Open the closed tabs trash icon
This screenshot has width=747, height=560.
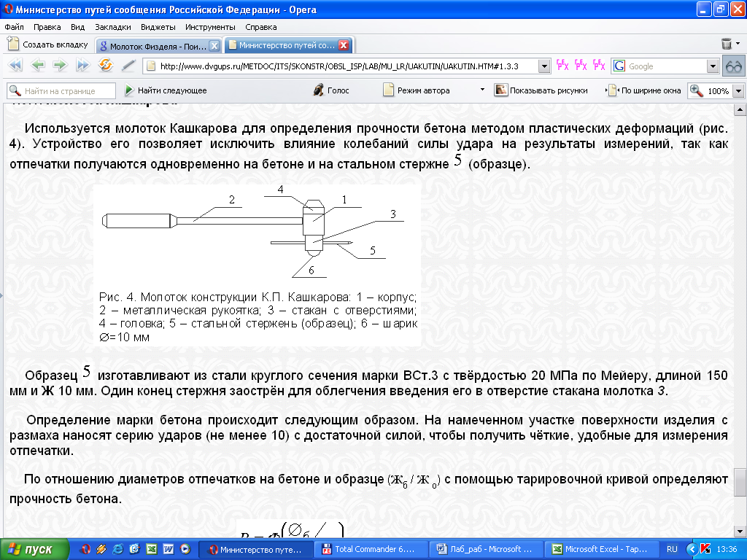point(726,44)
